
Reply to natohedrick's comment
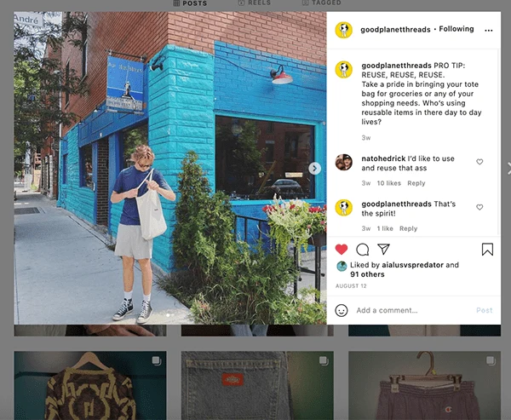pos(416,183)
